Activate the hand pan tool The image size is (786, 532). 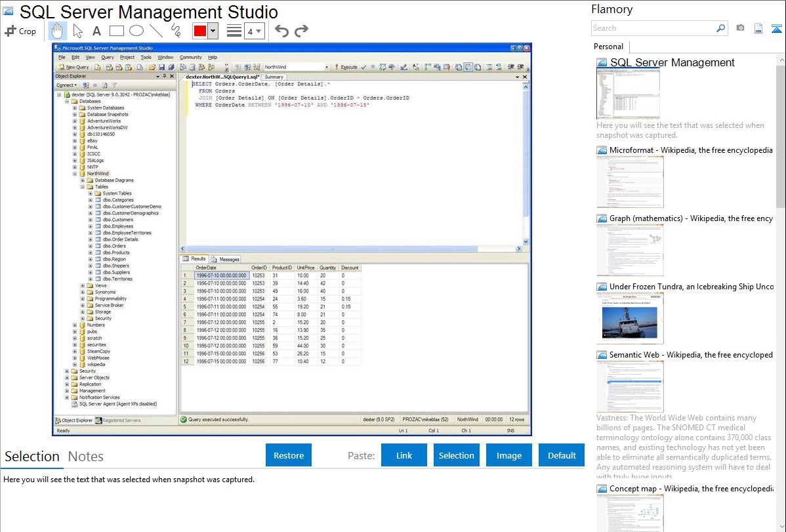pos(57,31)
